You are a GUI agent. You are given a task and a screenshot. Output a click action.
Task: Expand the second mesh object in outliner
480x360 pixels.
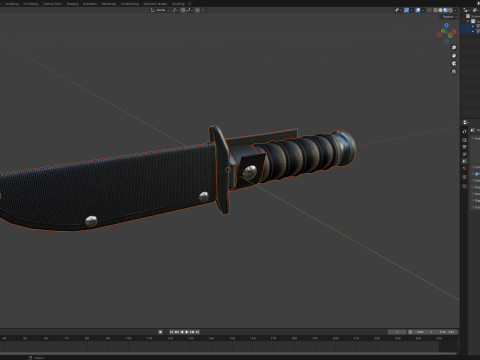point(473,31)
